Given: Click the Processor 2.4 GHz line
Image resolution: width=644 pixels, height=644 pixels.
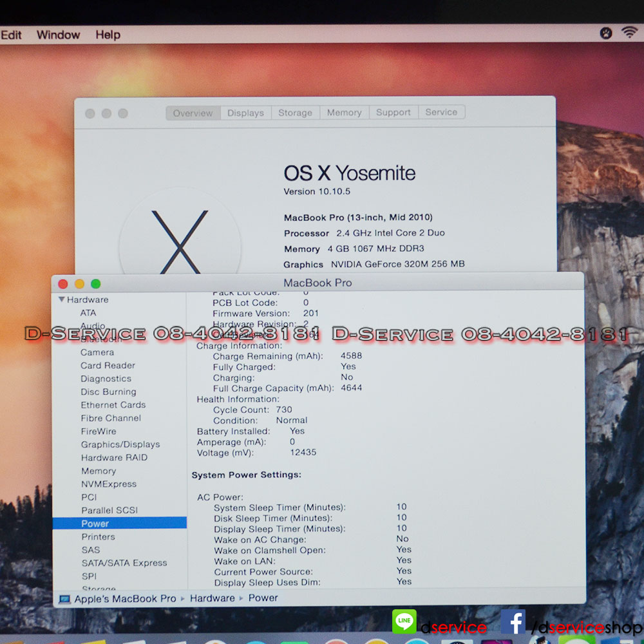Looking at the screenshot, I should (x=365, y=233).
